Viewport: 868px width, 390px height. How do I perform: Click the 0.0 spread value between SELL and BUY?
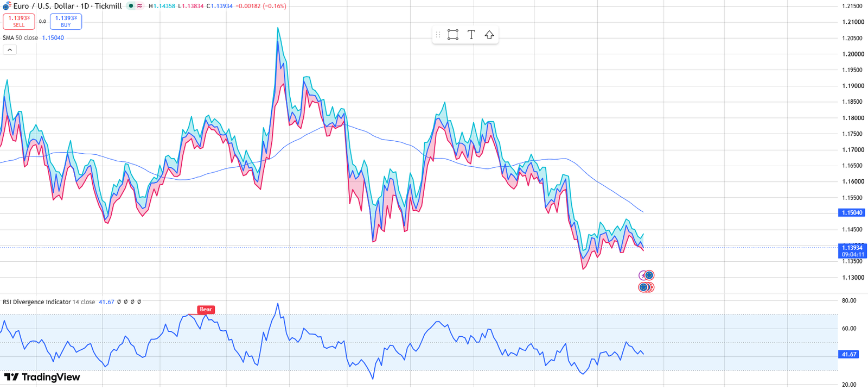coord(42,22)
